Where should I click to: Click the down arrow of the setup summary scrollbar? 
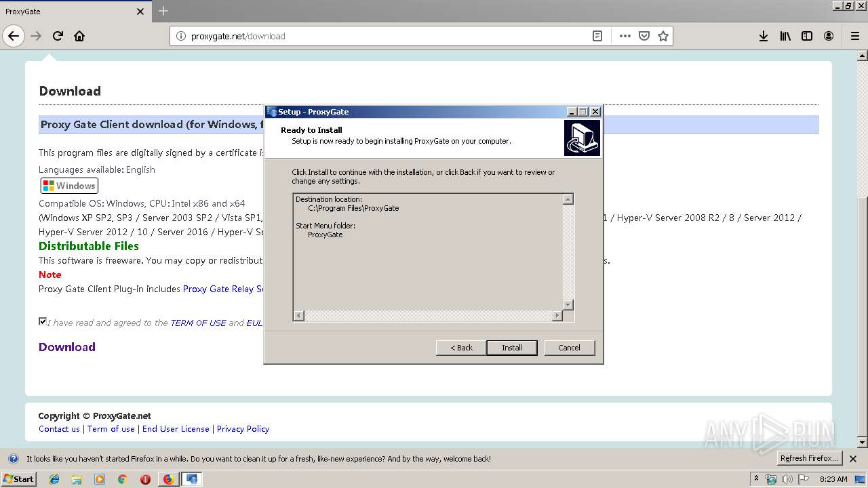coord(568,305)
